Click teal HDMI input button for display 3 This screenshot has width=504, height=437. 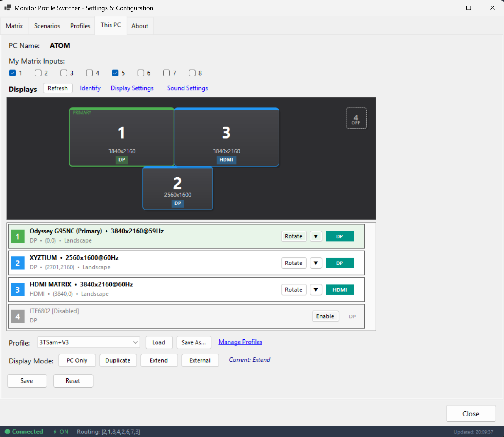pos(340,290)
